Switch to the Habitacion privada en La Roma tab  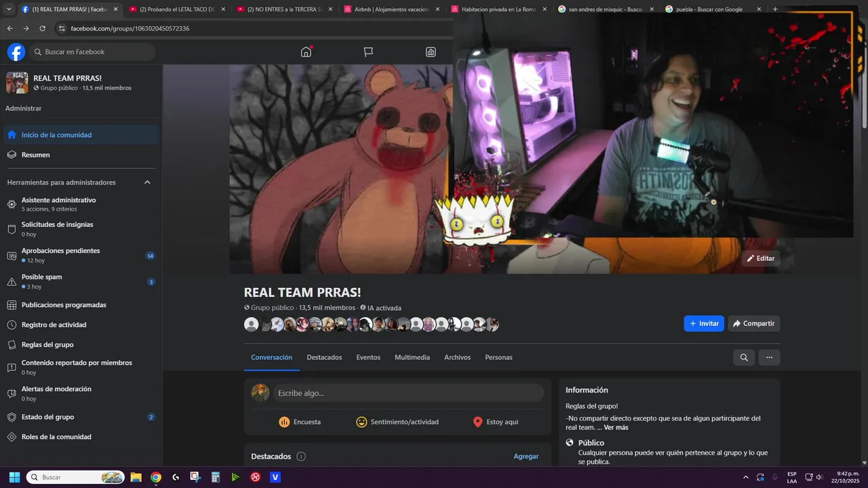(498, 9)
